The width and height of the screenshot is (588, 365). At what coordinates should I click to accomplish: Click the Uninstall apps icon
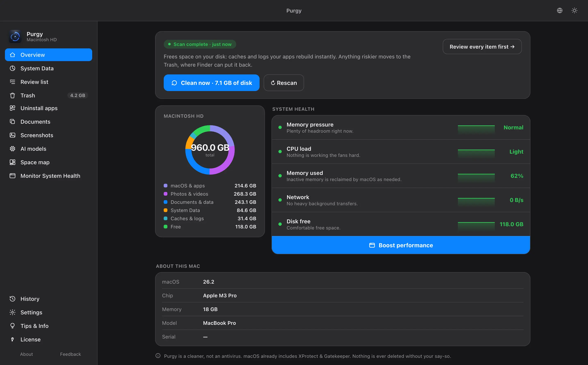(12, 108)
